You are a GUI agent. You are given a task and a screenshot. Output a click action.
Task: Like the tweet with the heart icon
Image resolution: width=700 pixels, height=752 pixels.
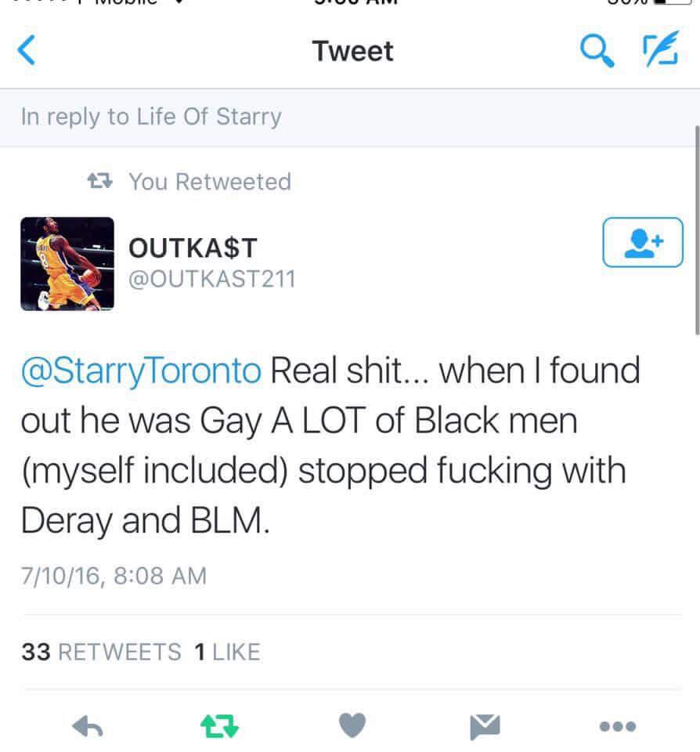click(x=352, y=726)
